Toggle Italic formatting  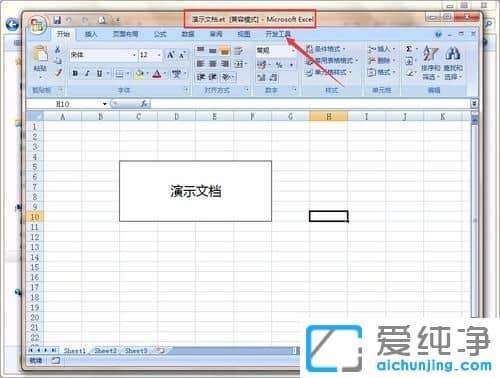tap(87, 74)
